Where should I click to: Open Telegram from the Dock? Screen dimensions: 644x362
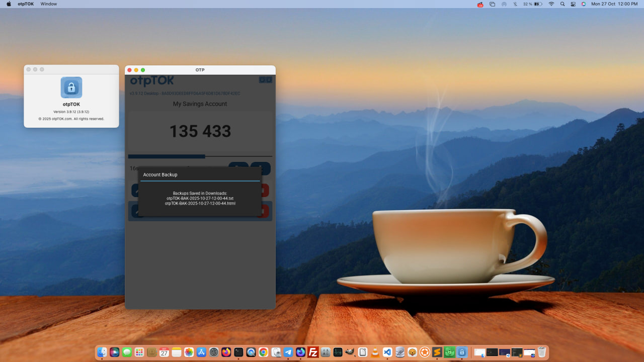pyautogui.click(x=288, y=352)
